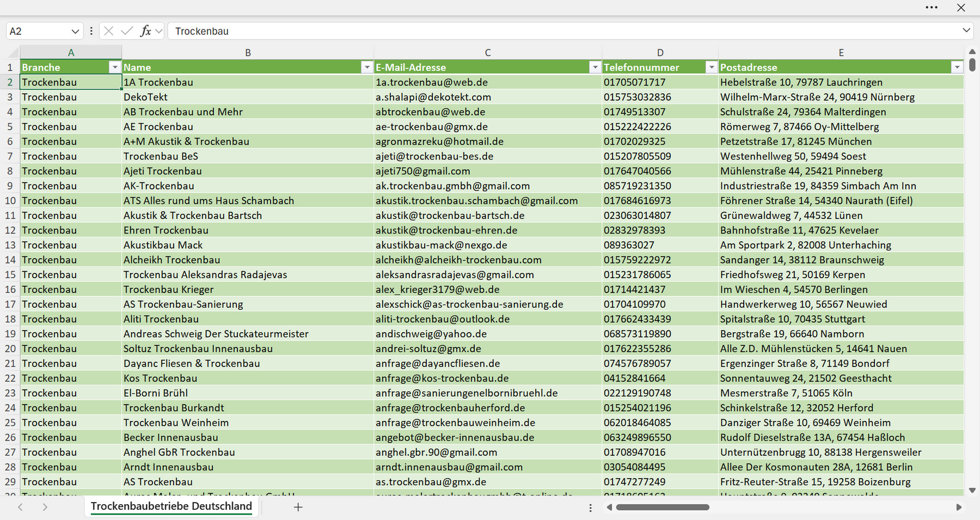The image size is (980, 520).
Task: Select email akustikbau-mack@nexgo.de
Action: coord(488,245)
